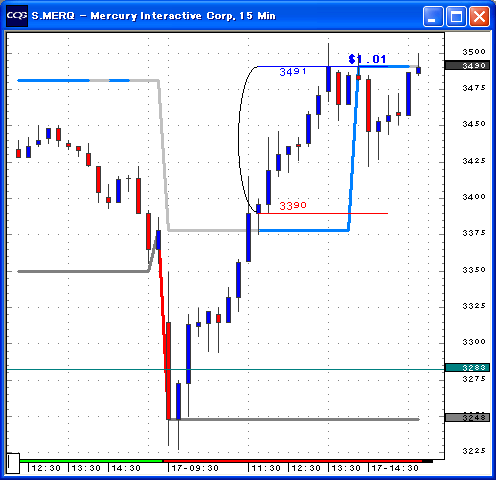Screen dimensions: 496x480
Task: Click the gray horizontal line at 3248
Action: tap(293, 419)
